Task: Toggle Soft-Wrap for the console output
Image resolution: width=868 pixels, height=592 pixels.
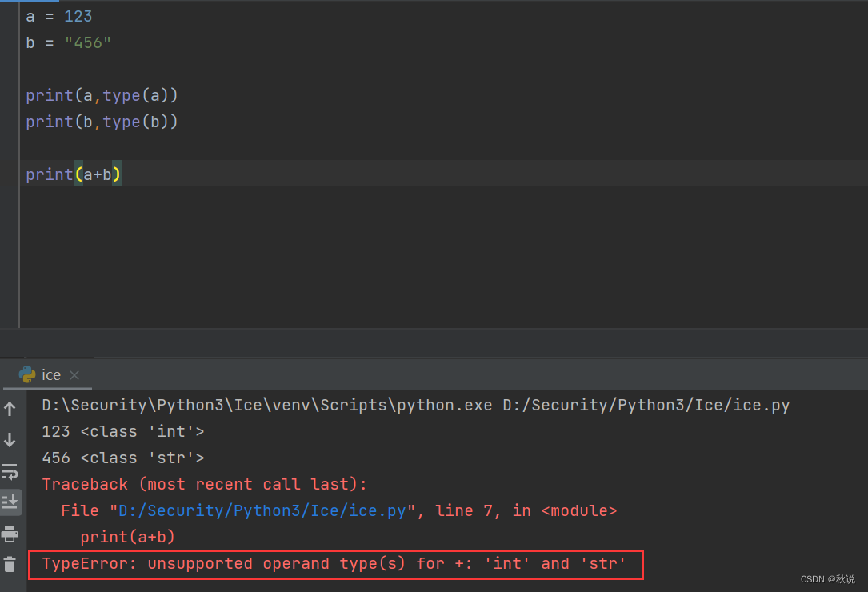Action: pos(10,471)
